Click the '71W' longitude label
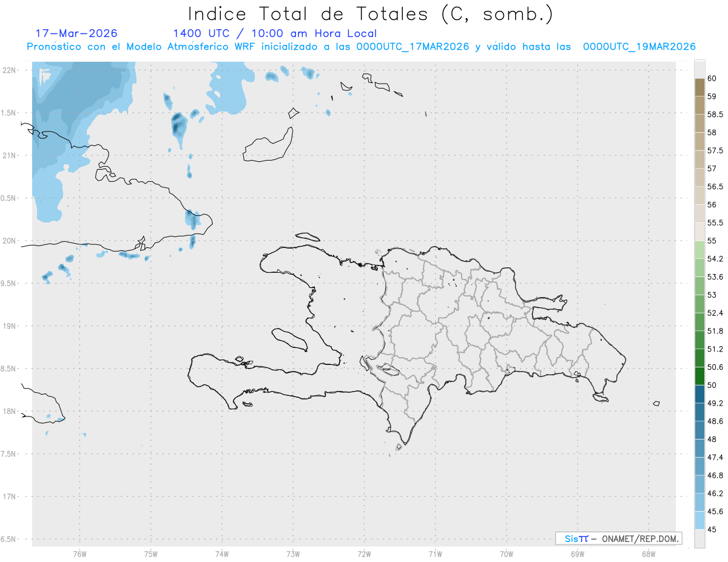The image size is (728, 562). (435, 554)
